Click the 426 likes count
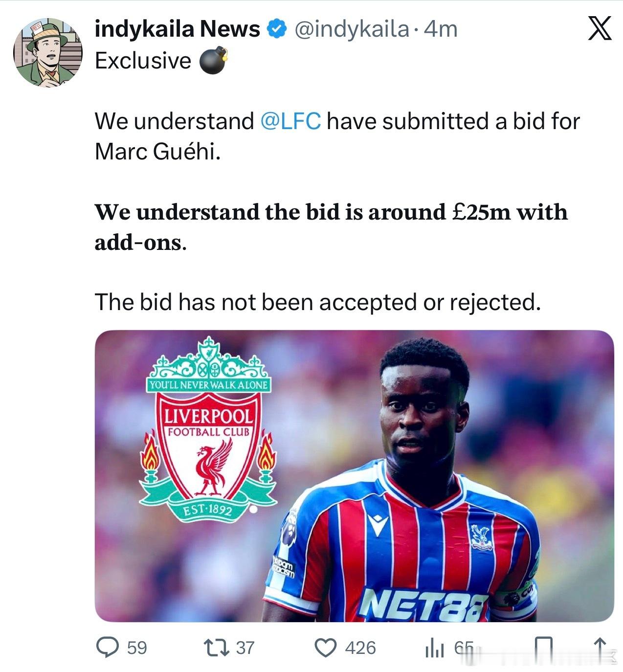The width and height of the screenshot is (623, 672). tap(360, 648)
